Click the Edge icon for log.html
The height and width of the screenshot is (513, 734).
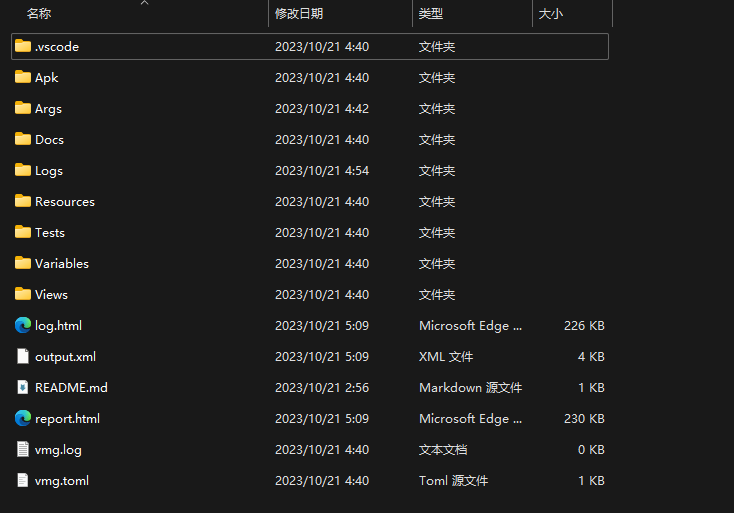(22, 325)
